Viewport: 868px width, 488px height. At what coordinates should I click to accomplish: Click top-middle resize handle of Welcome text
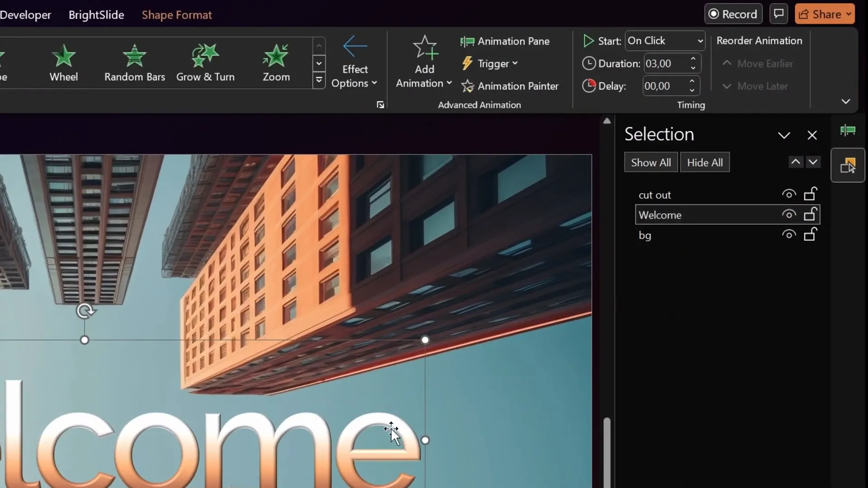[85, 340]
